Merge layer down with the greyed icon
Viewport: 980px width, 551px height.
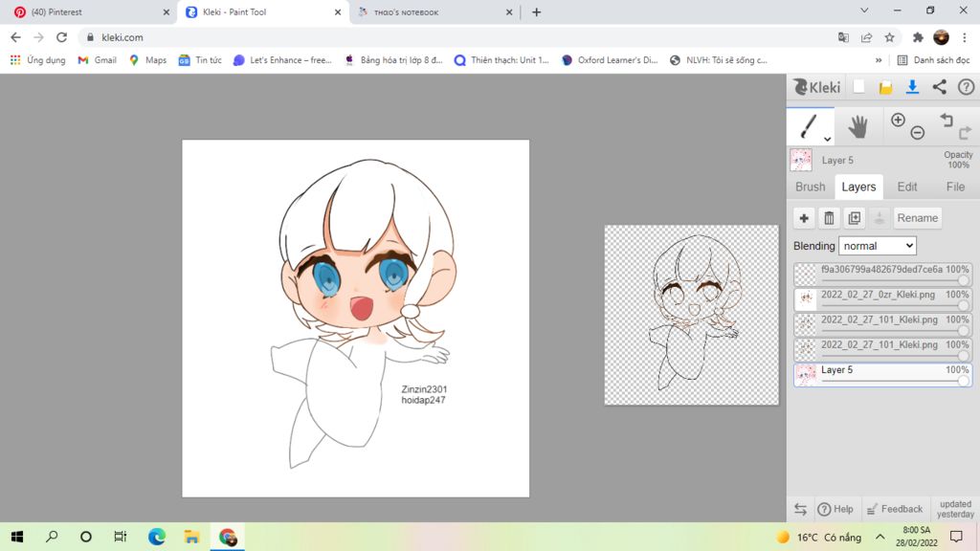tap(880, 218)
